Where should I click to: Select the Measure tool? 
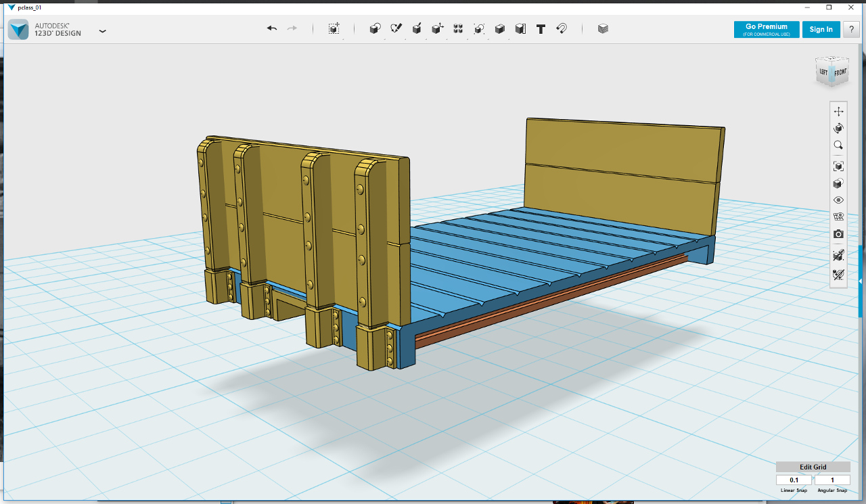[x=520, y=28]
